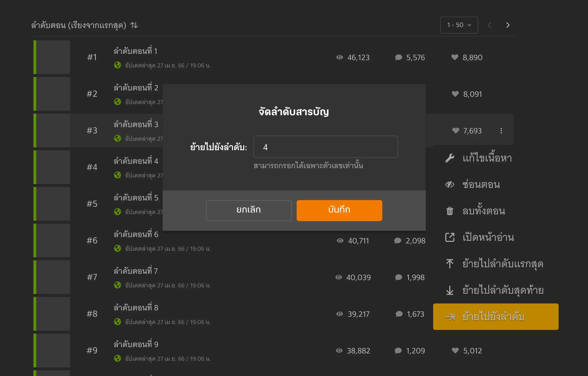Click up-arrow icon beside ย้ายไปลำดับแรกสุด

pyautogui.click(x=450, y=264)
